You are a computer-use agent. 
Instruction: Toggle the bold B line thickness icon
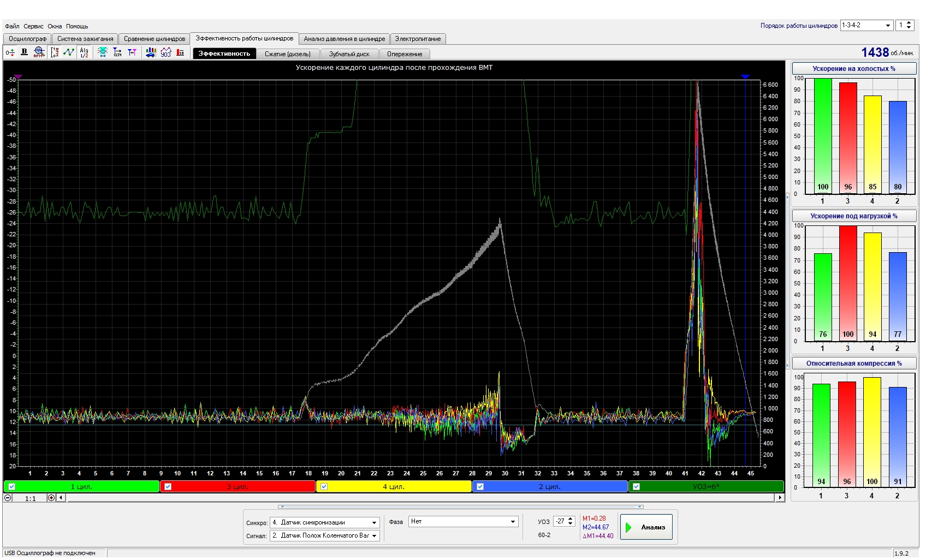pos(24,52)
